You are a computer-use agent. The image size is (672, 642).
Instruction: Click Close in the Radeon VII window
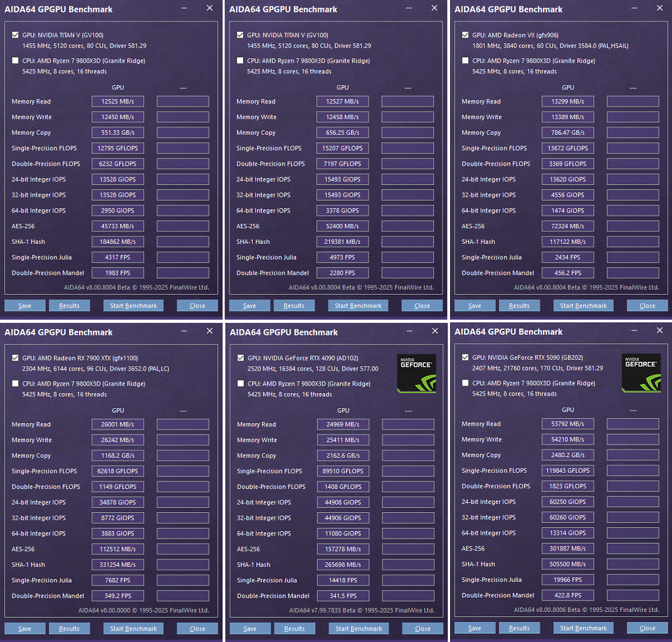point(647,305)
